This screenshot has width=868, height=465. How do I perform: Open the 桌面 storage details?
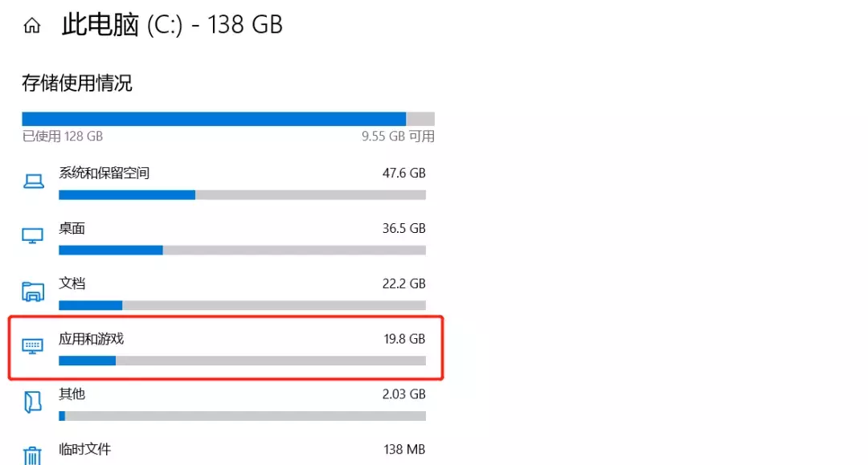pos(226,238)
